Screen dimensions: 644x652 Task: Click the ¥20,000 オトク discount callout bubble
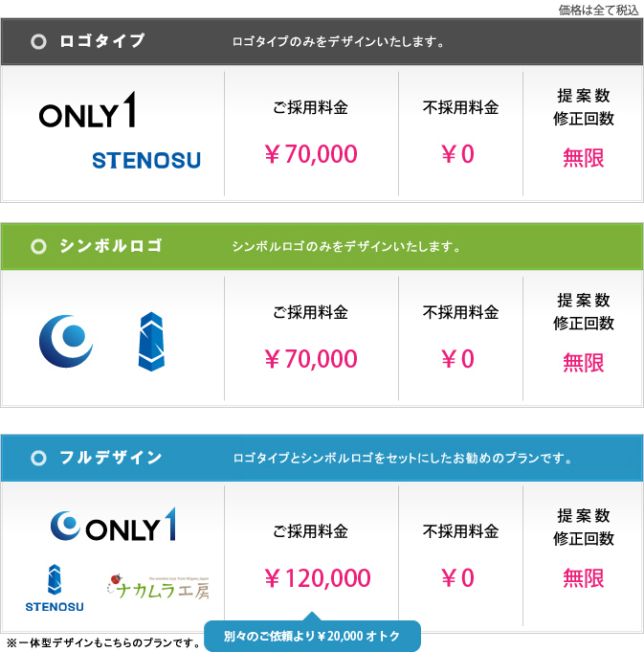(x=312, y=636)
